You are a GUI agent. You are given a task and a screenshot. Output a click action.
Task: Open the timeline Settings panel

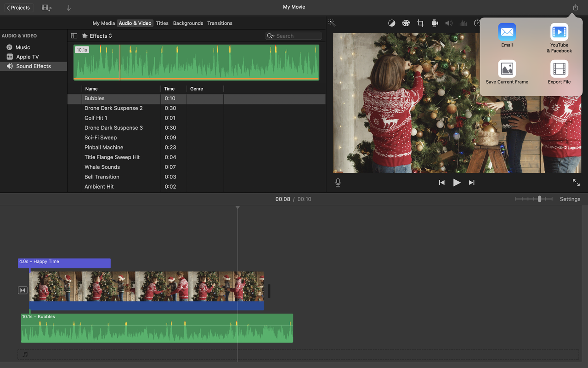point(570,199)
